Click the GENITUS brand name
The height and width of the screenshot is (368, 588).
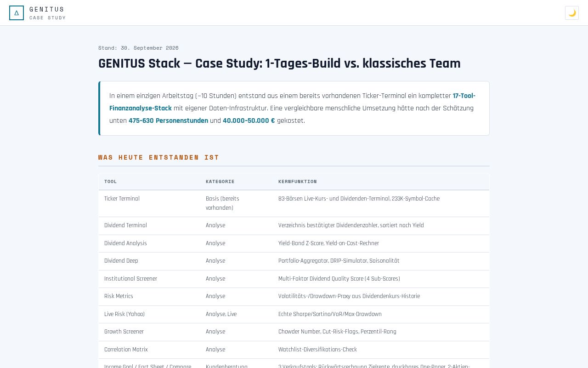[47, 9]
